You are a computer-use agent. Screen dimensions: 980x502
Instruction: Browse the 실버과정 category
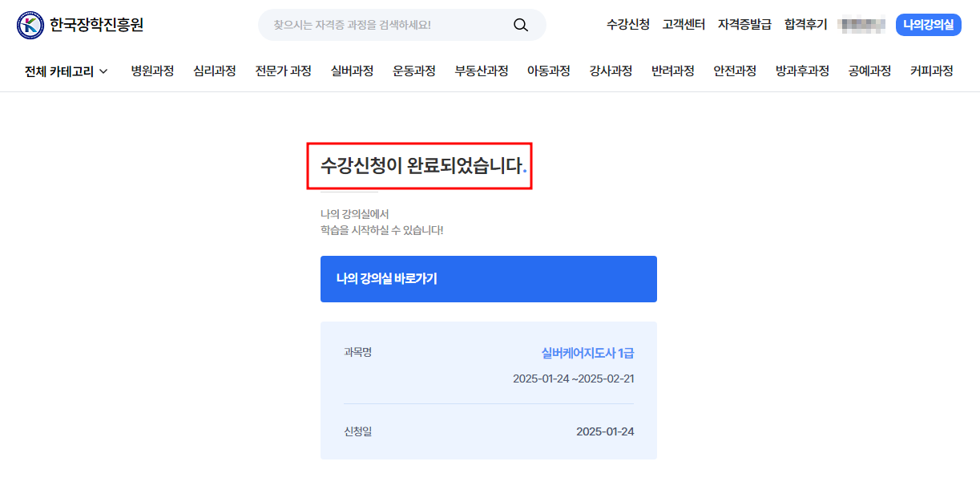tap(350, 71)
